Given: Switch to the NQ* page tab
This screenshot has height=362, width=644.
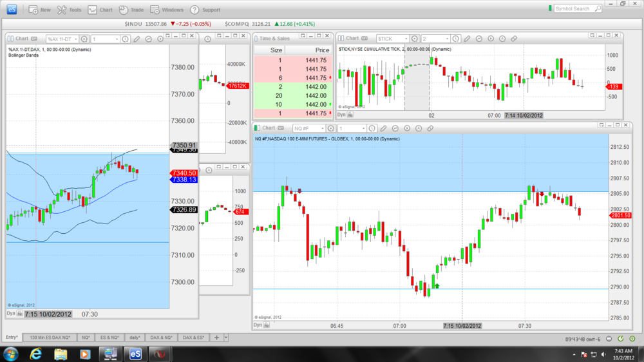Looking at the screenshot, I should pyautogui.click(x=86, y=338).
